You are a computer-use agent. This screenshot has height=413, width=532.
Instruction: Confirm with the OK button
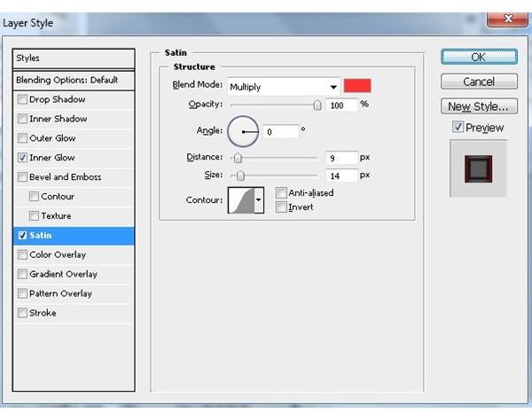(x=479, y=57)
